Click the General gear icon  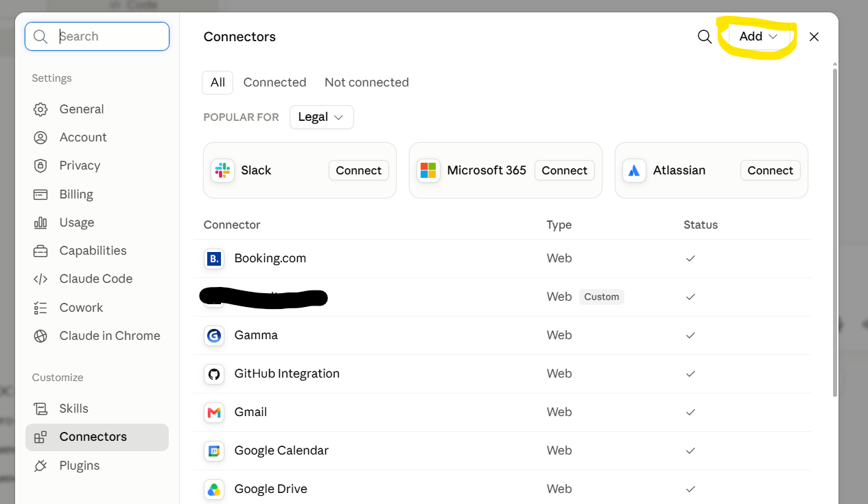click(40, 109)
